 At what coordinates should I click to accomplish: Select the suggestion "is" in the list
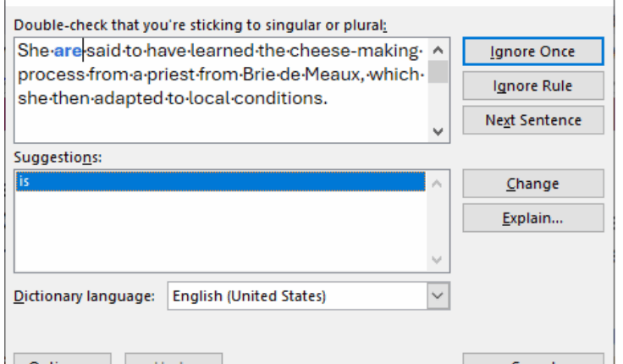click(220, 182)
